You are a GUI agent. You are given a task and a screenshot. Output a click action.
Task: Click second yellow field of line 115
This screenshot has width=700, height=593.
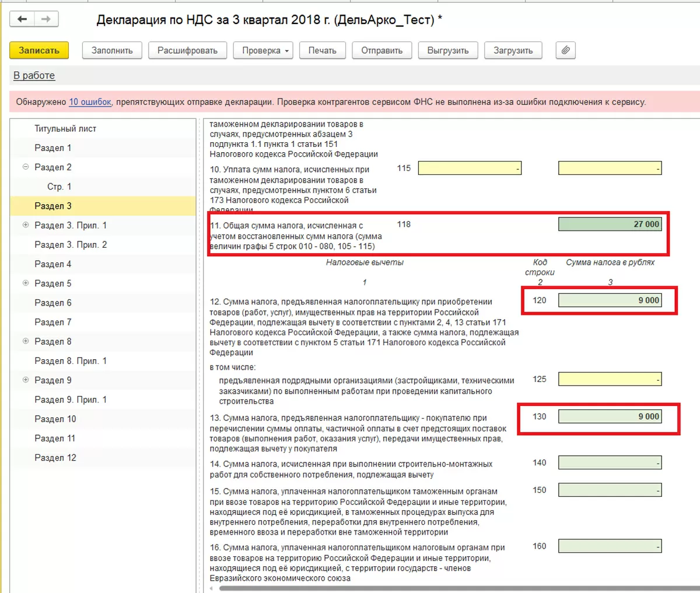[x=610, y=168]
